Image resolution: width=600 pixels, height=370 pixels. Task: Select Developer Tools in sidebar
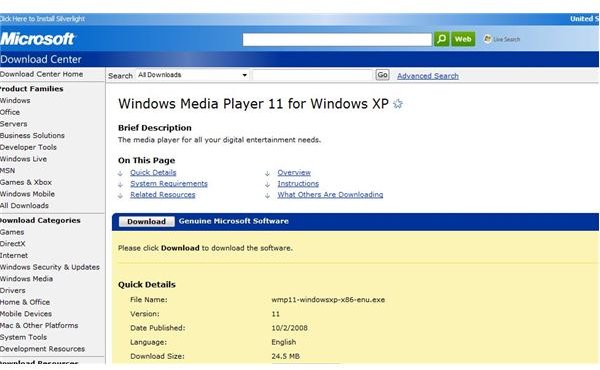click(28, 147)
